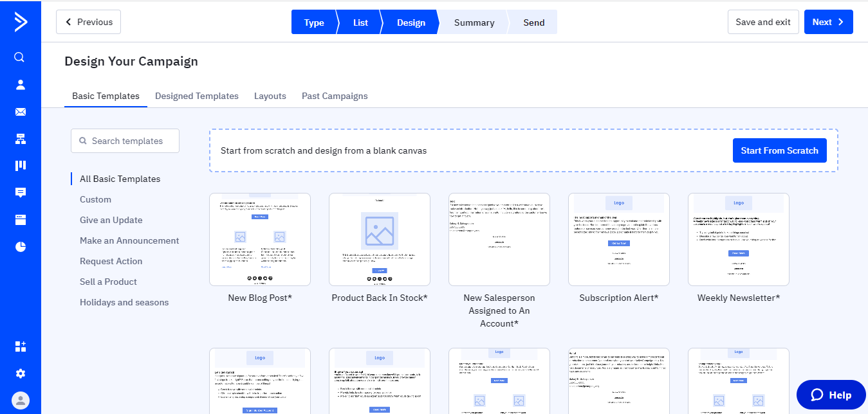The width and height of the screenshot is (868, 414).
Task: Open the Help chat widget
Action: (x=831, y=395)
